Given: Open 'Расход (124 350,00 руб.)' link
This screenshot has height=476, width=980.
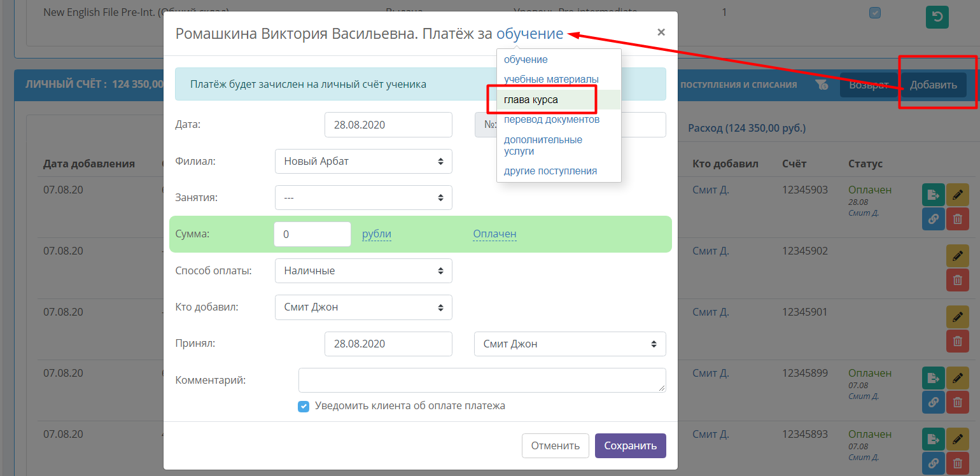Looking at the screenshot, I should [x=747, y=128].
